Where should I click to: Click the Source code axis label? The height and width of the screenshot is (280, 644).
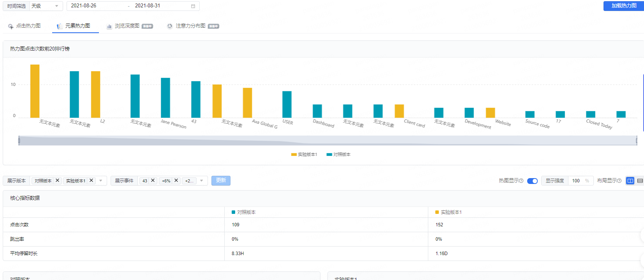[537, 124]
